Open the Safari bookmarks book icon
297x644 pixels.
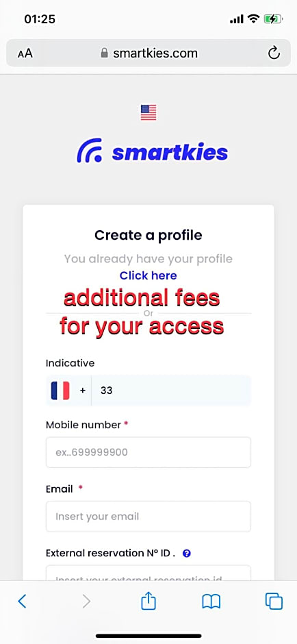pos(211,602)
